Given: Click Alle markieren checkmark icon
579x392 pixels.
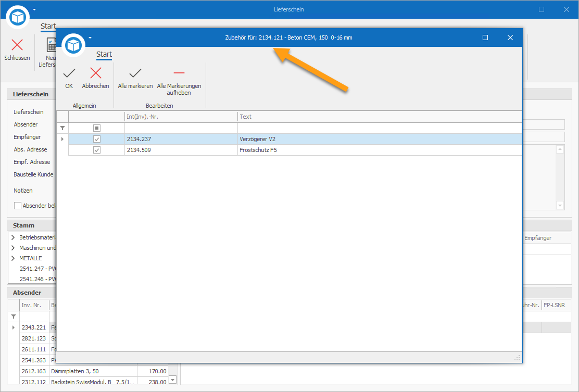Looking at the screenshot, I should coord(135,73).
